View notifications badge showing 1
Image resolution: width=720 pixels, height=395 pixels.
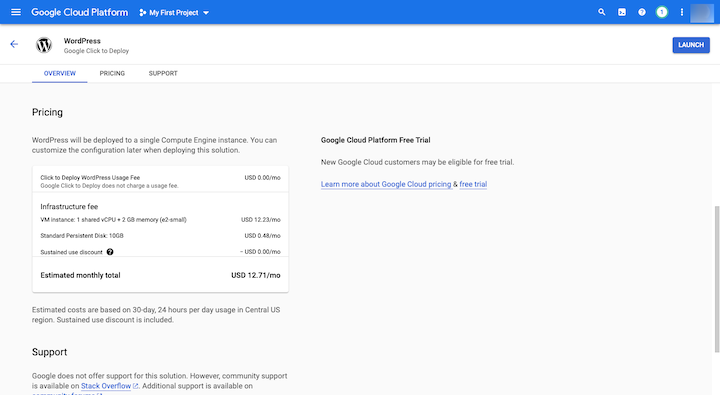[662, 12]
